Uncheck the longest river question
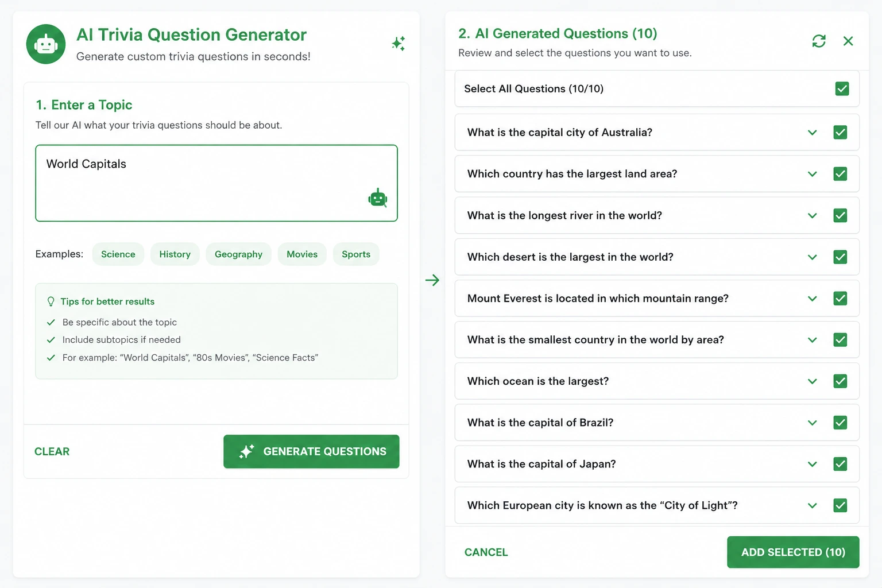882x588 pixels. pos(840,215)
